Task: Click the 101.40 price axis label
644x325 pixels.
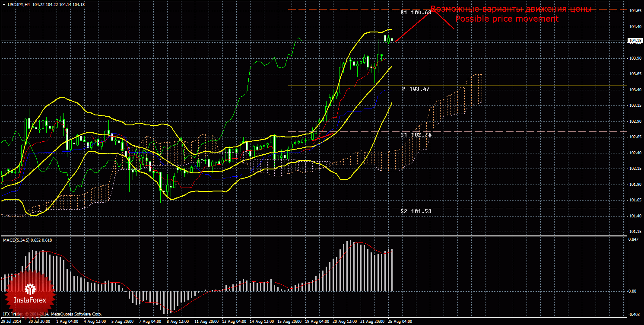Action: click(635, 216)
